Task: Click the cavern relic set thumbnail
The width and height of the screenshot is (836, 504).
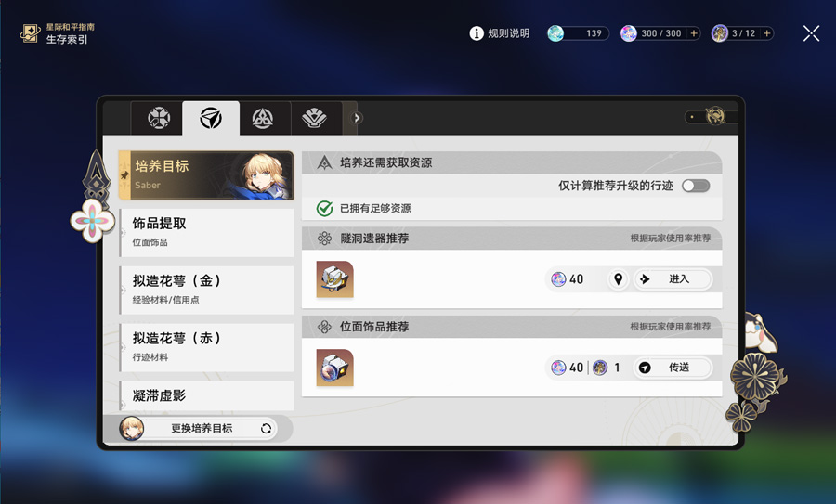Action: (334, 279)
